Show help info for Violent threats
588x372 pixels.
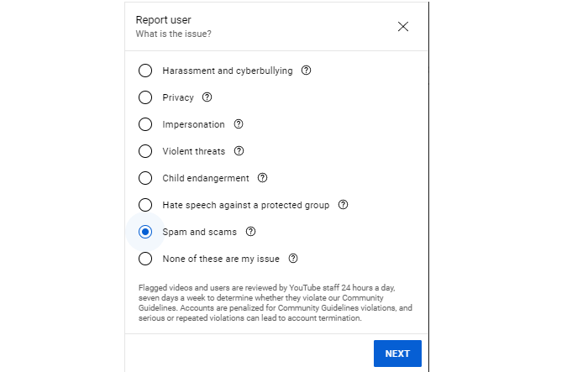[239, 151]
